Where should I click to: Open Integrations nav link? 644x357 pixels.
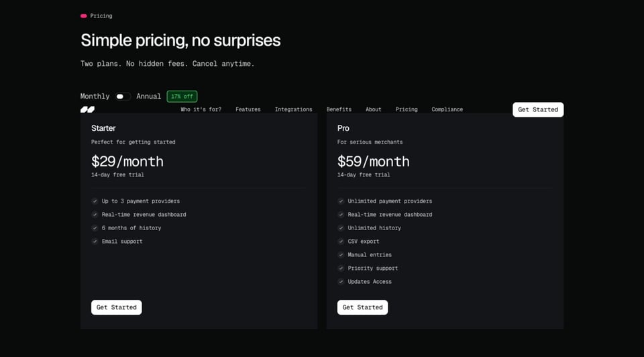coord(293,109)
